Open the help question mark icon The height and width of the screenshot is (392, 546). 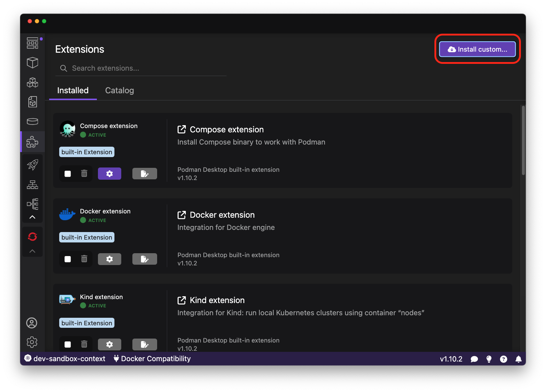tap(504, 359)
